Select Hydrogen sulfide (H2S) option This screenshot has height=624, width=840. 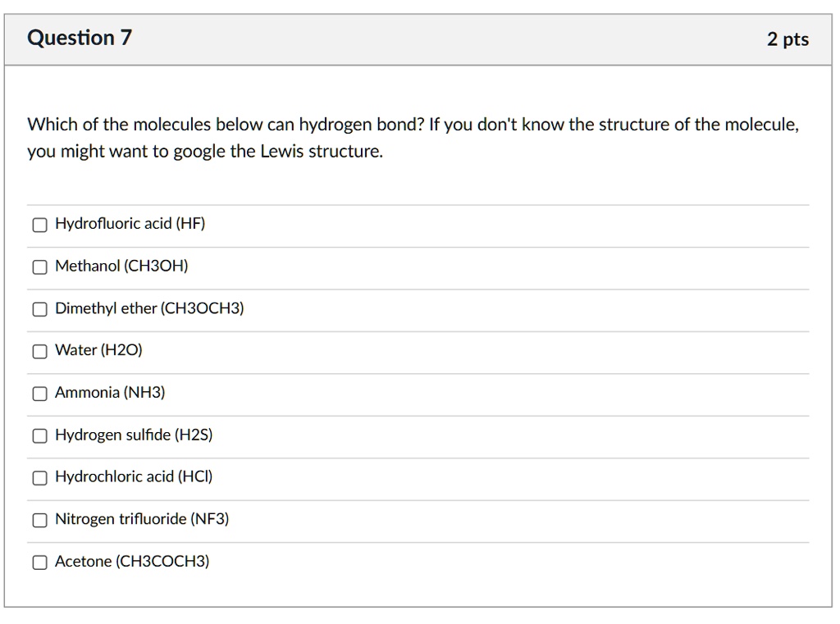click(x=39, y=435)
